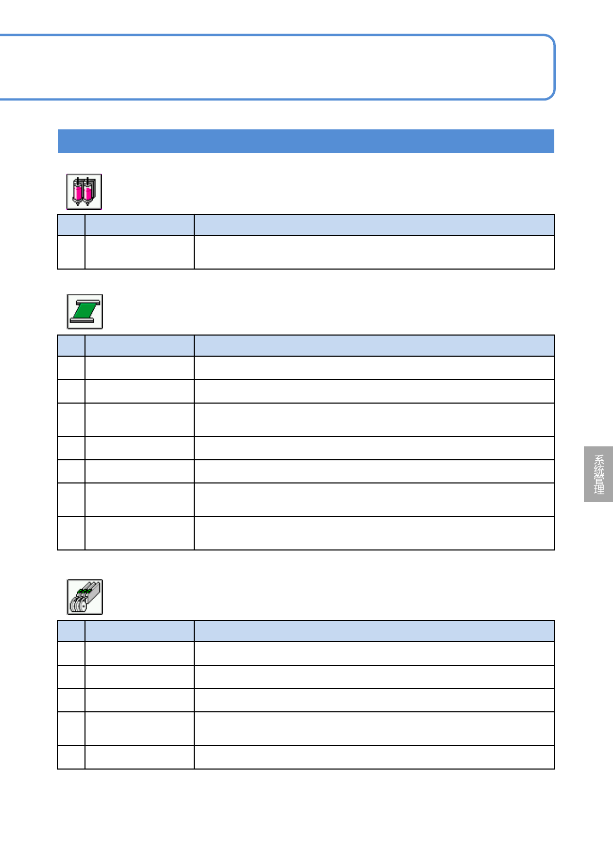
Task: Click the last row's wide cell in the feed rollers table
Action: (374, 757)
